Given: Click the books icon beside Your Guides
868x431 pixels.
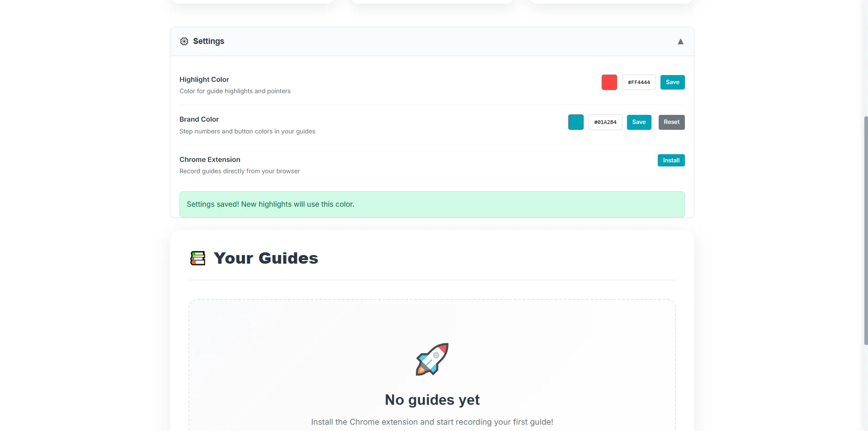Looking at the screenshot, I should point(198,258).
